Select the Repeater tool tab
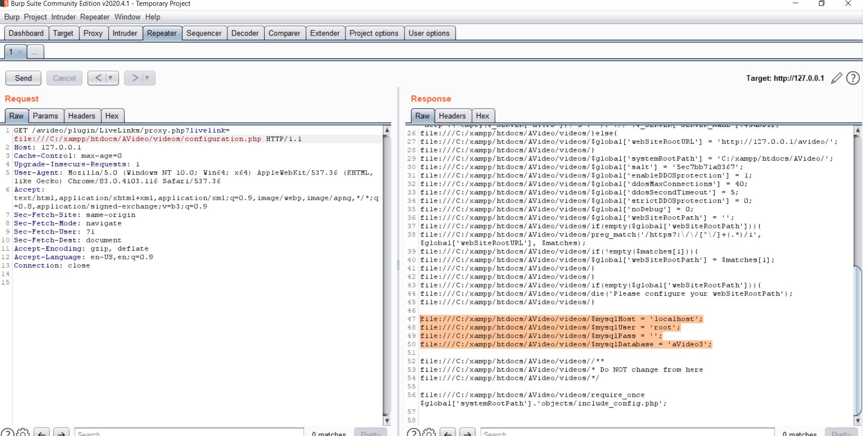 (x=162, y=33)
